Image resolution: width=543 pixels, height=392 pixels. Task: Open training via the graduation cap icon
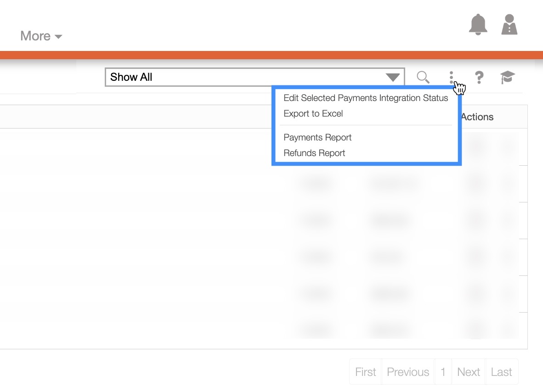point(508,77)
